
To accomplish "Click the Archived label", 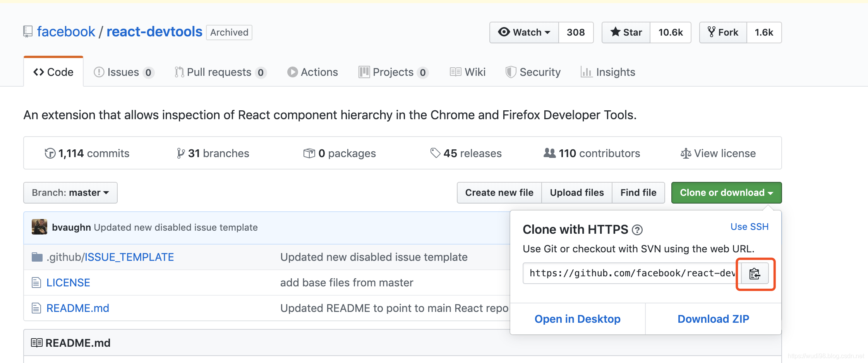I will (x=229, y=33).
